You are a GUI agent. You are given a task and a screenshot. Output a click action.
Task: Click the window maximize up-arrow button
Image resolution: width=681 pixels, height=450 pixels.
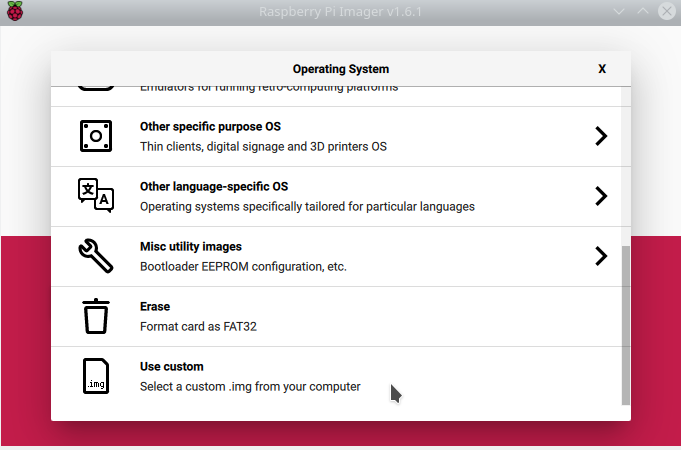click(x=643, y=11)
